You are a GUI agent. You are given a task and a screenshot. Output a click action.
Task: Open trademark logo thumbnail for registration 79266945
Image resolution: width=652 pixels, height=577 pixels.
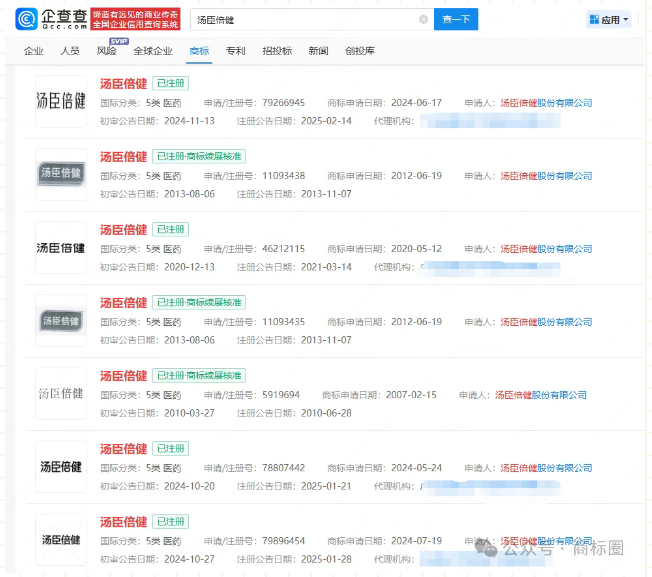[x=60, y=102]
